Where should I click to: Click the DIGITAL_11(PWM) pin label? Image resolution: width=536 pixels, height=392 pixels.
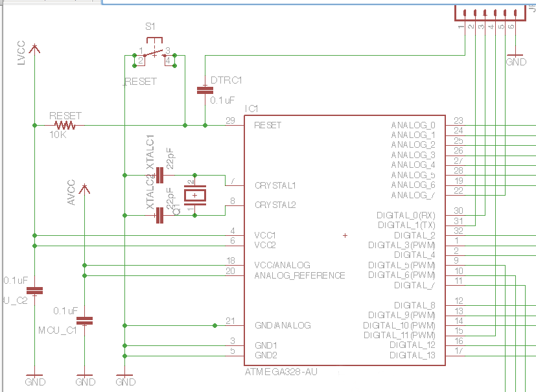click(x=400, y=335)
